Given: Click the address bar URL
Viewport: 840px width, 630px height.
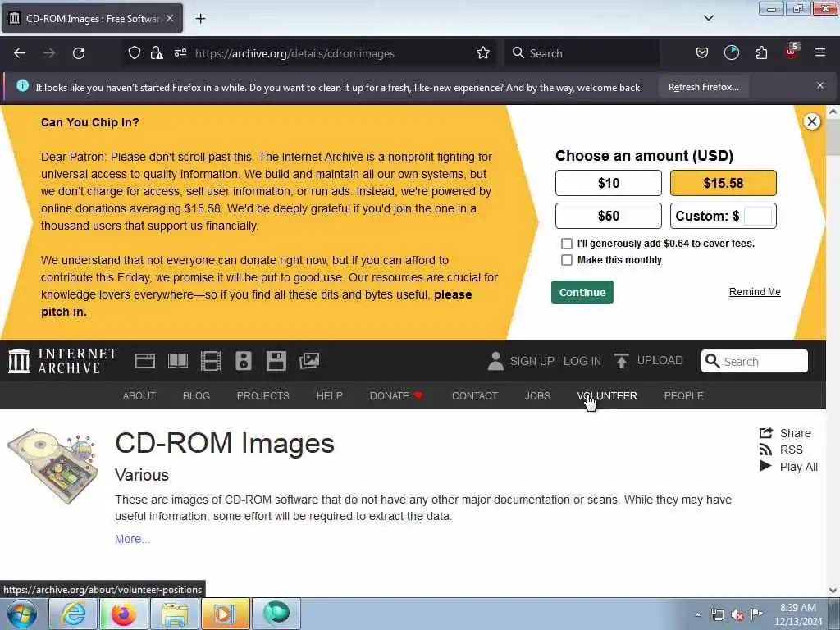Looking at the screenshot, I should (x=294, y=53).
